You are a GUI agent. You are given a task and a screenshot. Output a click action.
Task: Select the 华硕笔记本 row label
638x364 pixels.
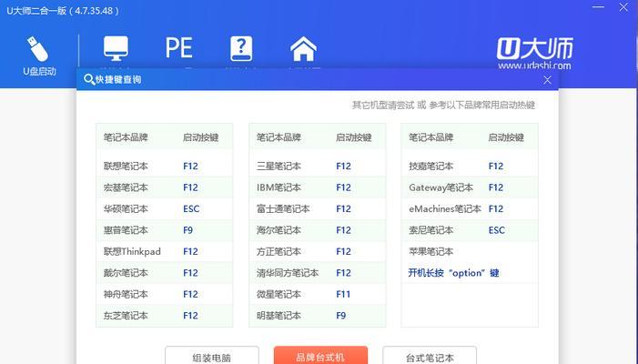point(126,208)
